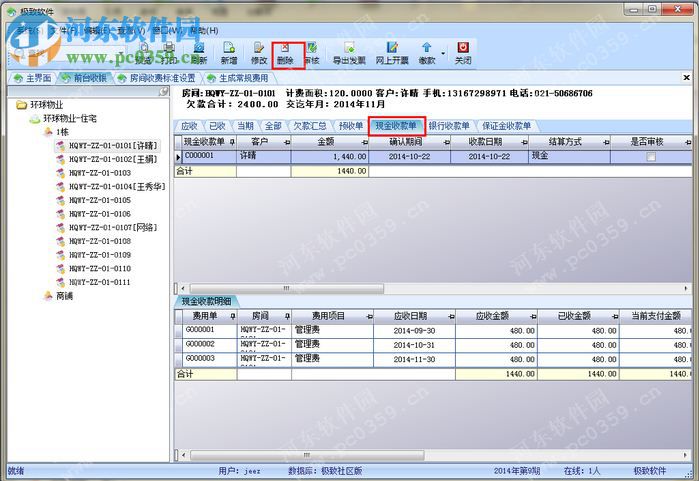Click the lower grid horizontal scrollbar thumb
This screenshot has width=699, height=481.
pos(307,455)
